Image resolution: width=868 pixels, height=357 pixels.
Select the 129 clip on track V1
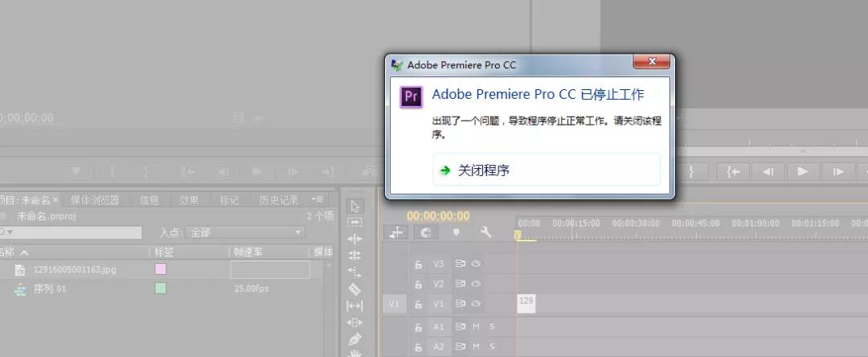(x=526, y=304)
